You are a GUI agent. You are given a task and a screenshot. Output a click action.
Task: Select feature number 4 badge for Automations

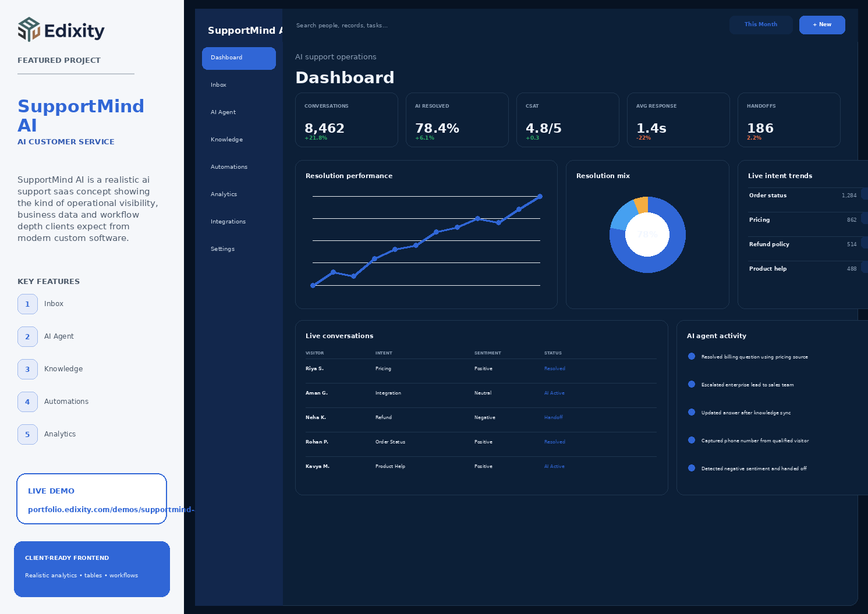[27, 402]
